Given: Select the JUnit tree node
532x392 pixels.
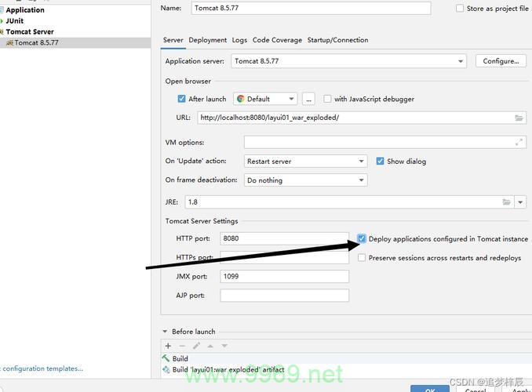Looking at the screenshot, I should [15, 21].
